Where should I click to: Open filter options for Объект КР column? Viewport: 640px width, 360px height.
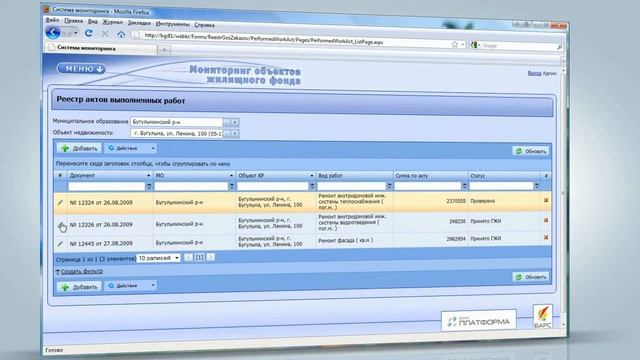point(312,187)
